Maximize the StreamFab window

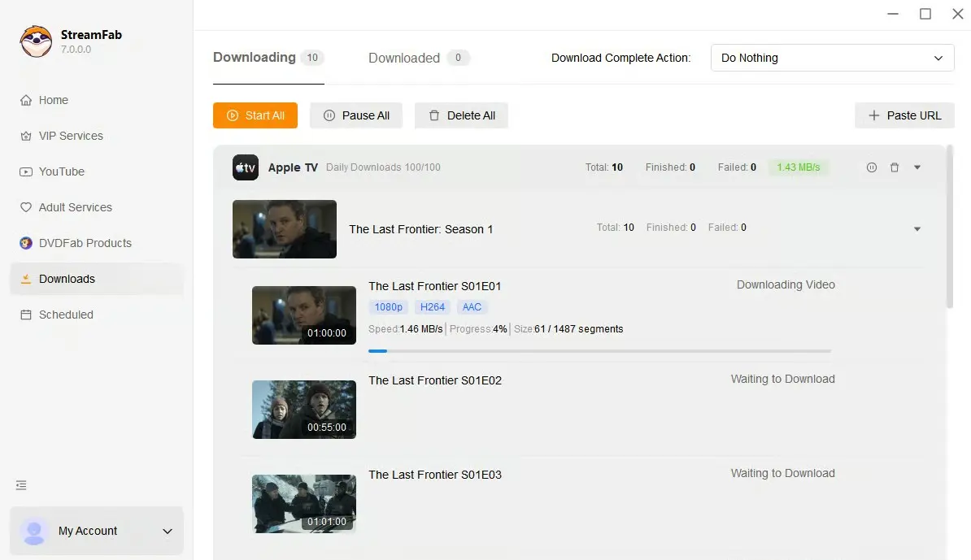925,14
